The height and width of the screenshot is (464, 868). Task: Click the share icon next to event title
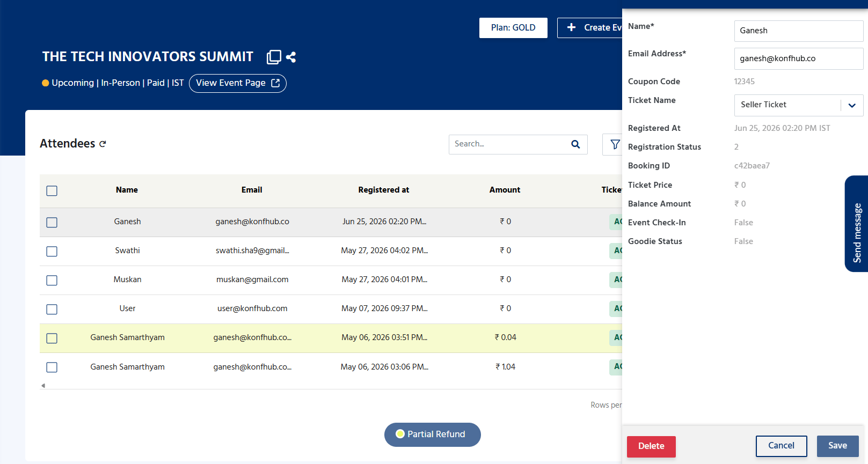pos(291,57)
